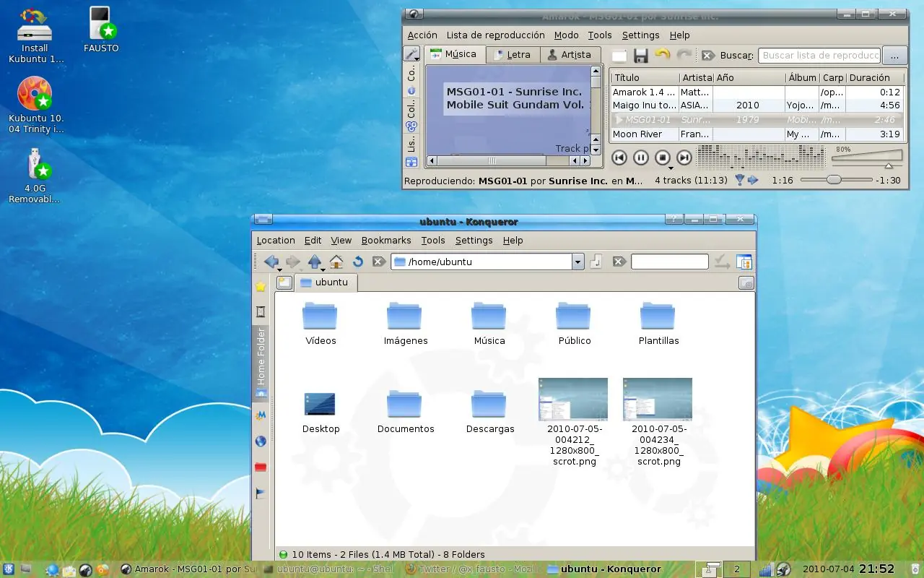The width and height of the screenshot is (924, 578).
Task: Focus the Konqueror search box field
Action: (x=670, y=262)
